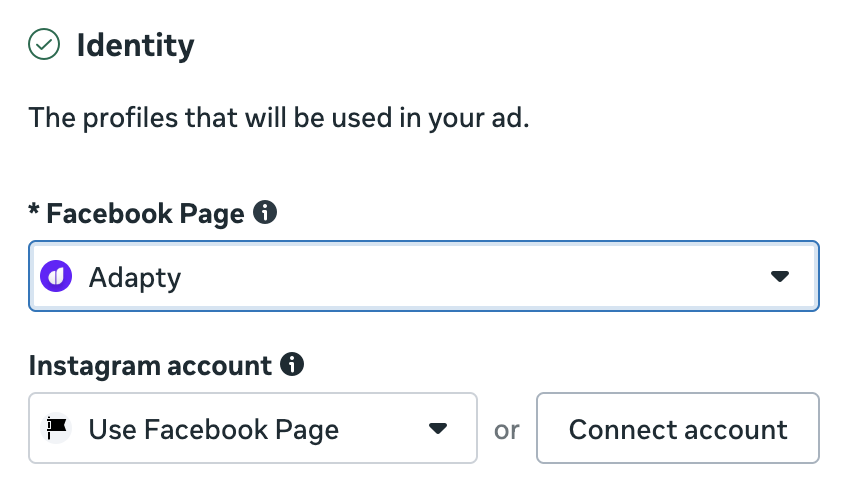The height and width of the screenshot is (494, 850).
Task: Click the Use Facebook Page option text
Action: (213, 430)
